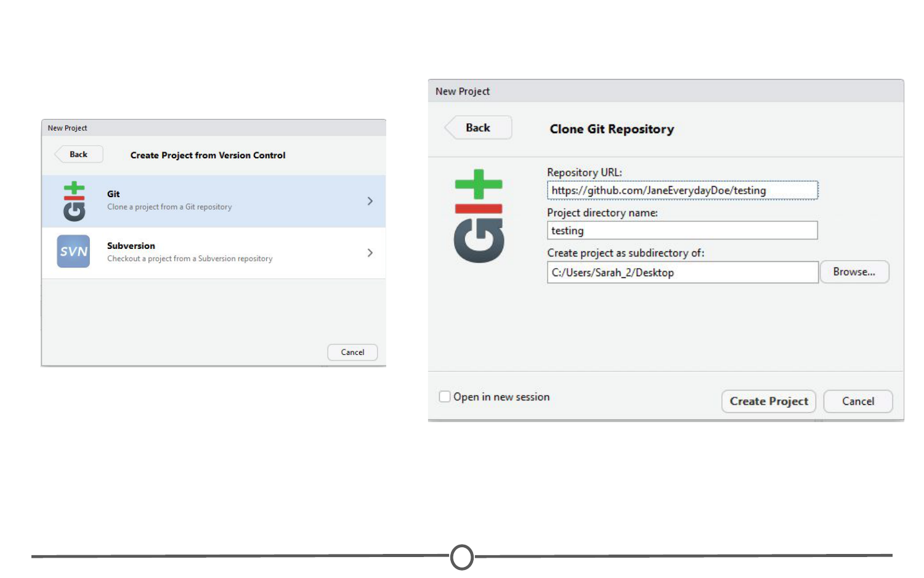The image size is (924, 578).
Task: Click the blue SVN icon
Action: (73, 251)
